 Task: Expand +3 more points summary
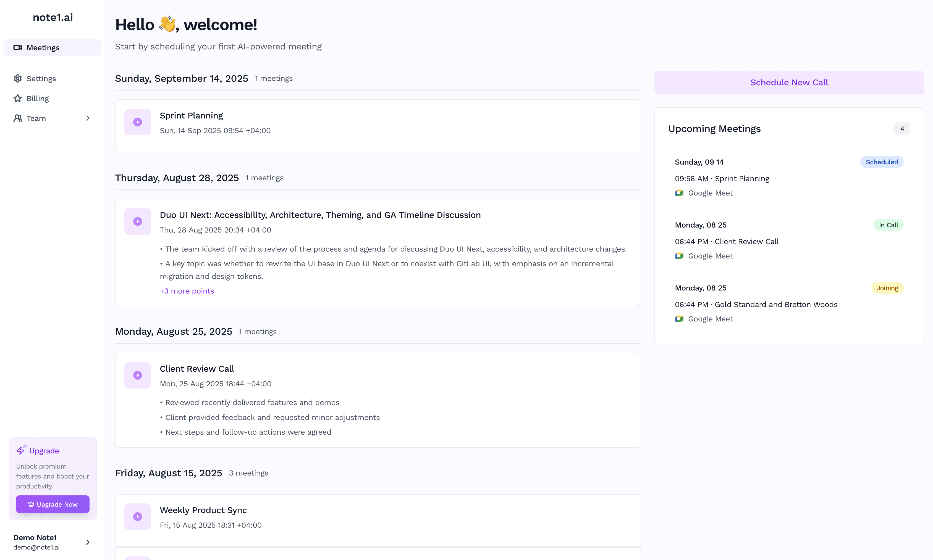point(187,291)
